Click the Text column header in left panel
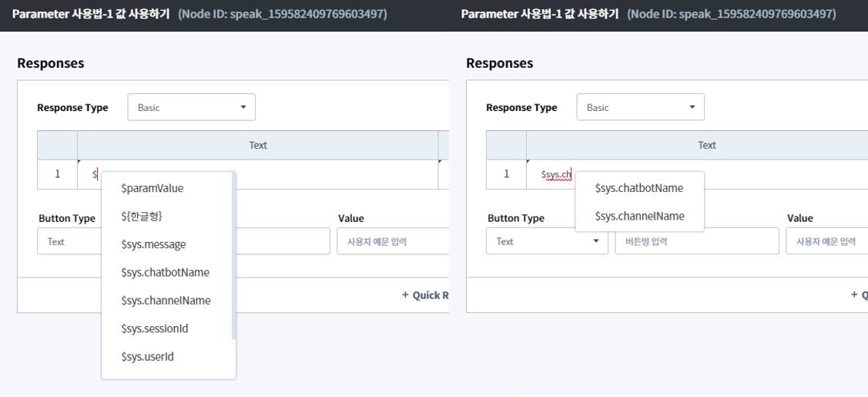Screen dimensions: 868x397 click(257, 145)
